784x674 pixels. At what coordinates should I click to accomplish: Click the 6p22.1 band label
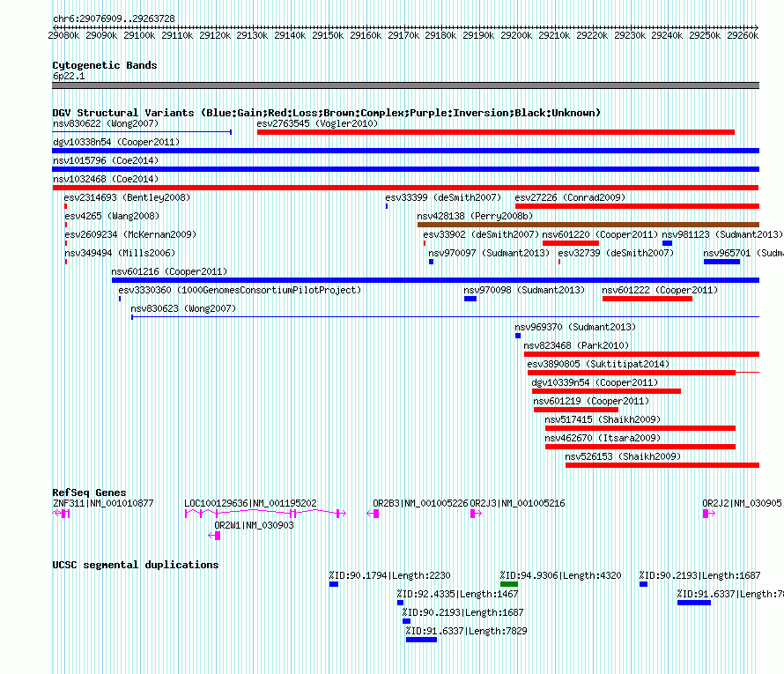click(69, 76)
